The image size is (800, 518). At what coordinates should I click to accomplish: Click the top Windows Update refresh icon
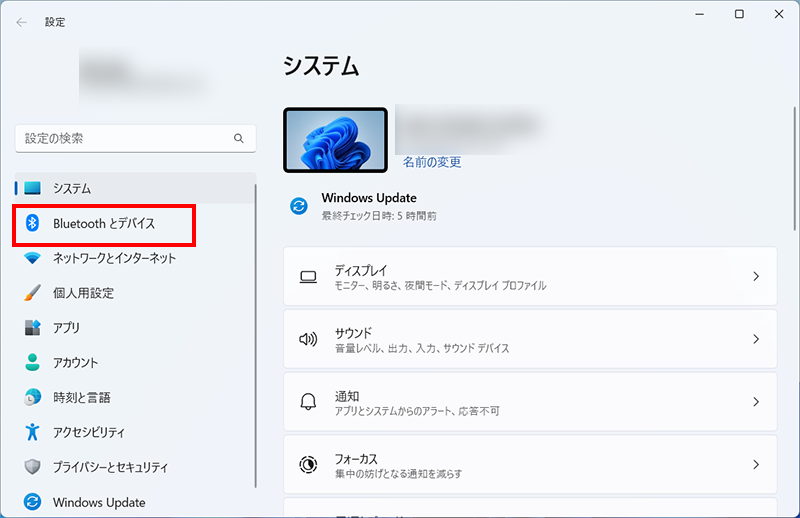[299, 206]
